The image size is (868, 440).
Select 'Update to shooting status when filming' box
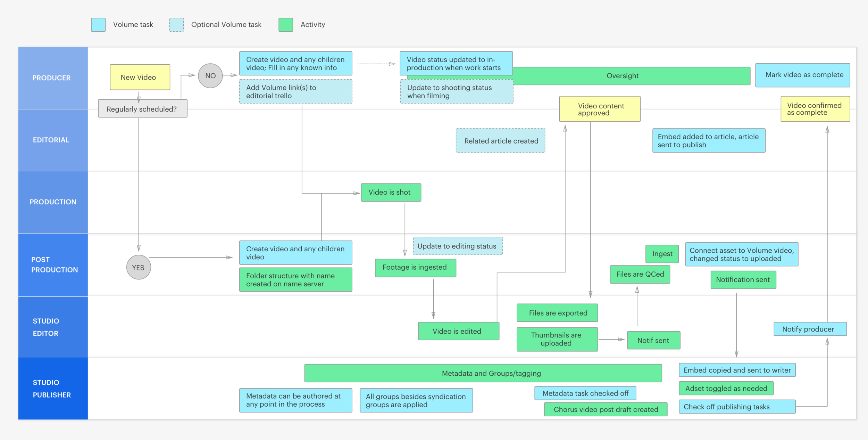[x=457, y=91]
